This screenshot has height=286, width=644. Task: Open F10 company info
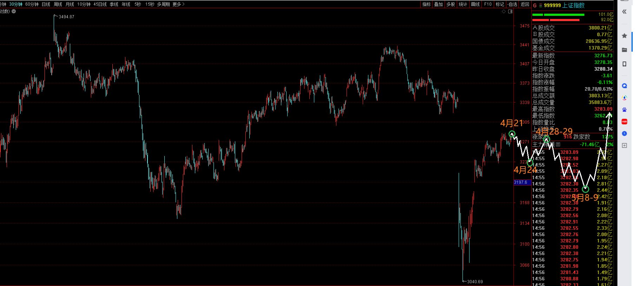coord(488,4)
